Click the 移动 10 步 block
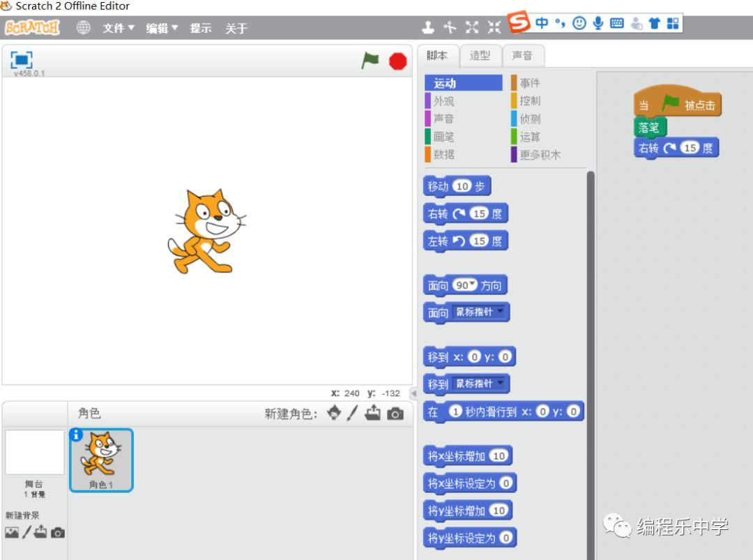Viewport: 753px width, 560px height. (x=457, y=186)
